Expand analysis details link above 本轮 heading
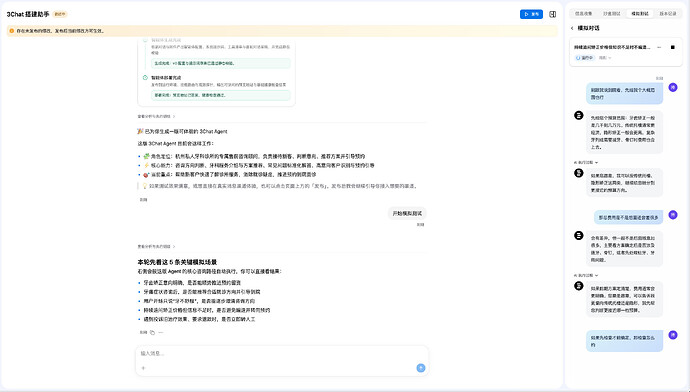The width and height of the screenshot is (690, 392). click(x=156, y=246)
